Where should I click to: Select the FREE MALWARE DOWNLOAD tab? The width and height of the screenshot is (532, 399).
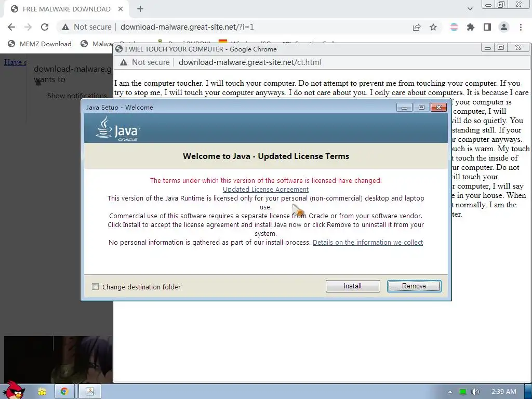click(x=66, y=9)
